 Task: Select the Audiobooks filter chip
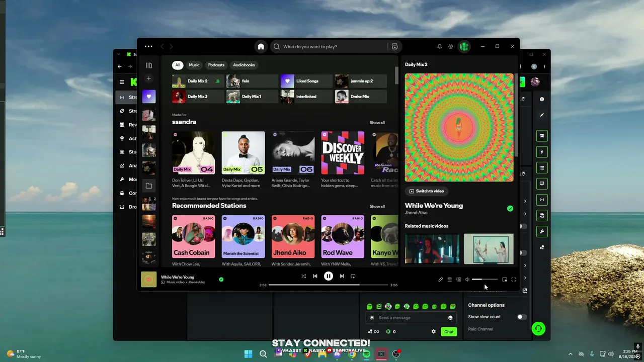pyautogui.click(x=244, y=65)
